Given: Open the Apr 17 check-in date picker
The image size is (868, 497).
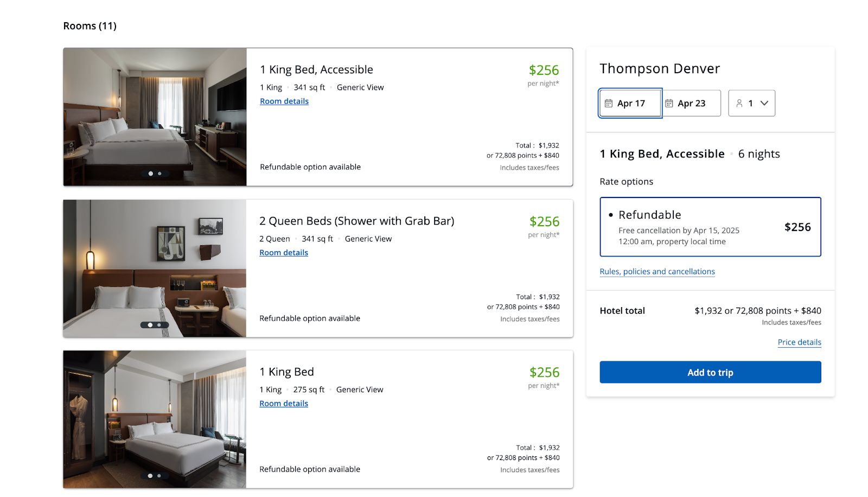Looking at the screenshot, I should 630,103.
